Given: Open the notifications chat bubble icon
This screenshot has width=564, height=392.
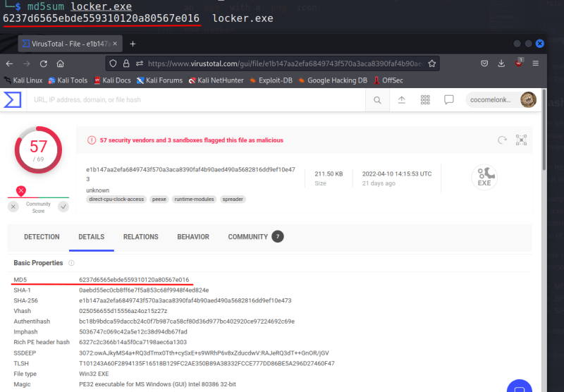Looking at the screenshot, I should point(449,99).
